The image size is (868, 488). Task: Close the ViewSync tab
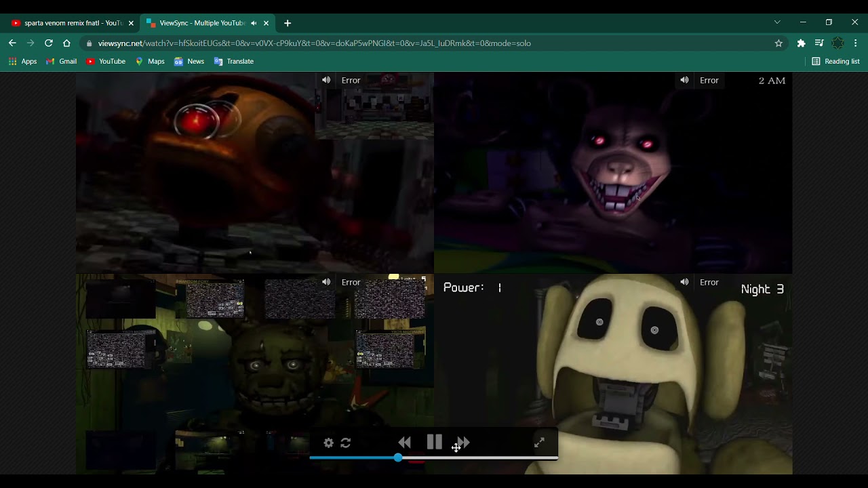(x=266, y=23)
